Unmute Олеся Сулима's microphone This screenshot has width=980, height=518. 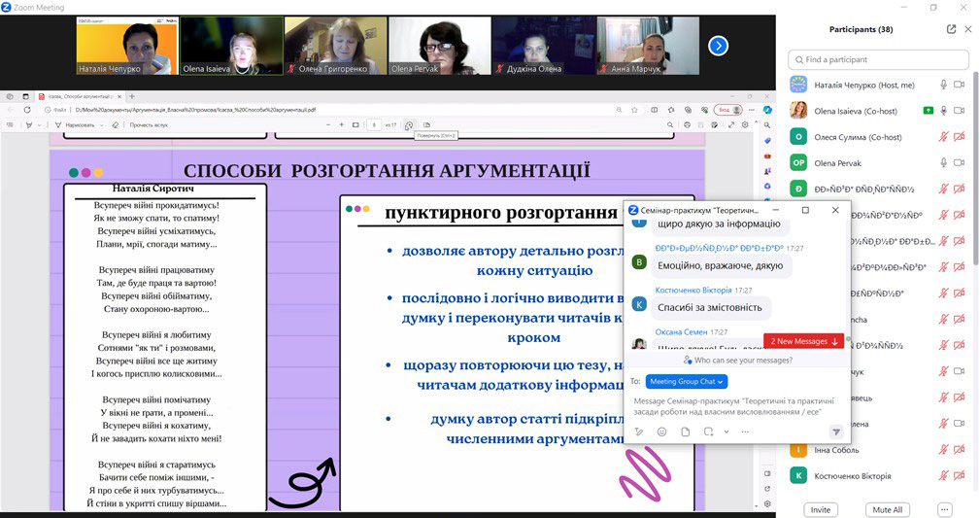pos(944,137)
